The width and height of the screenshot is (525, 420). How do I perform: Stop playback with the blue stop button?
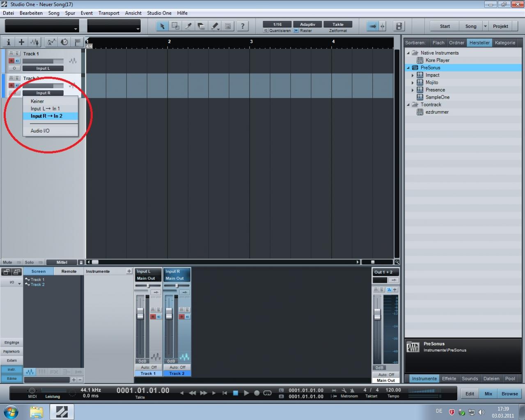click(x=236, y=393)
